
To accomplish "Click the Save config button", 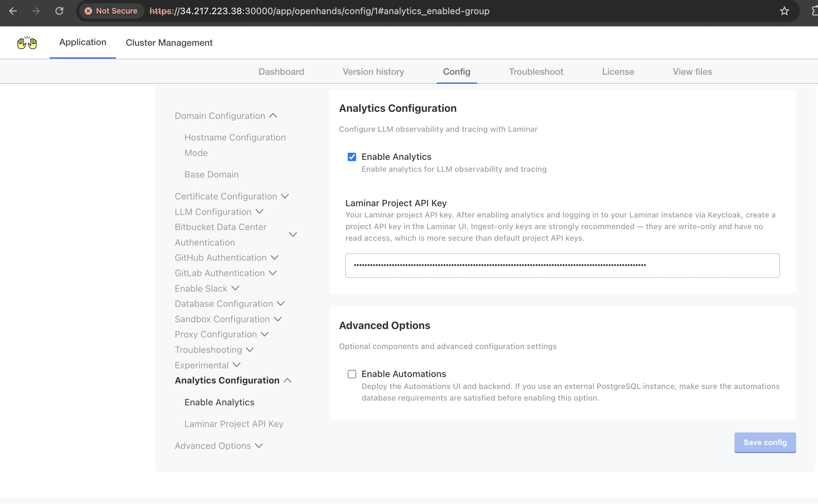I will (x=765, y=442).
